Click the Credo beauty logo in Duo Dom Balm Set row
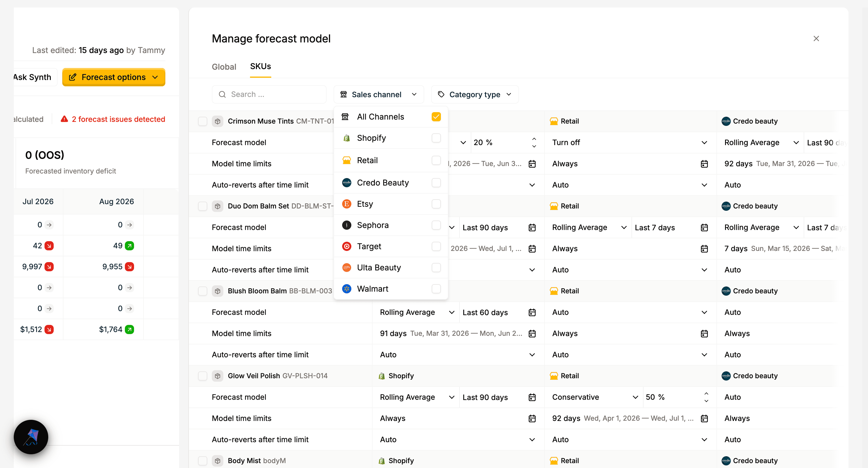Image resolution: width=868 pixels, height=468 pixels. pyautogui.click(x=726, y=206)
